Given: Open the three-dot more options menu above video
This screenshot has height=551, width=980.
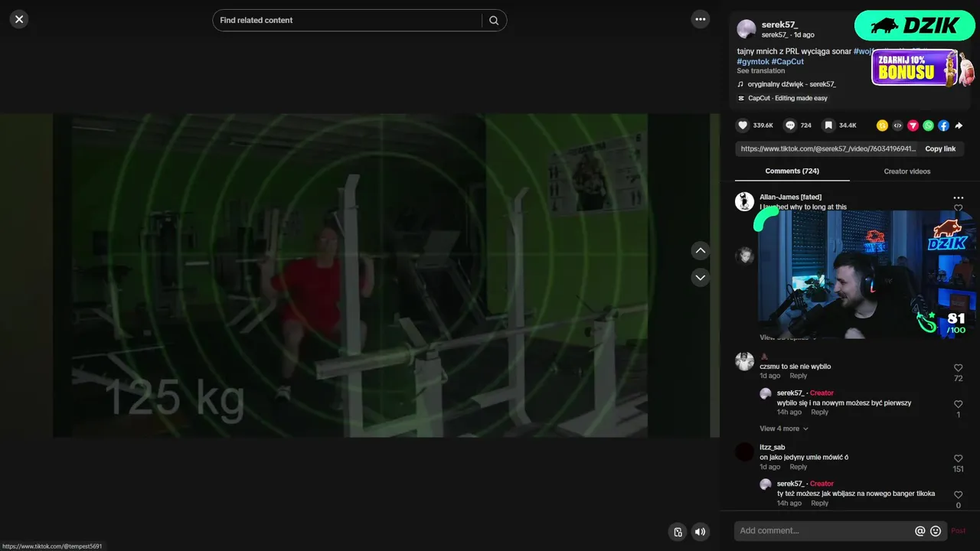Looking at the screenshot, I should 701,19.
